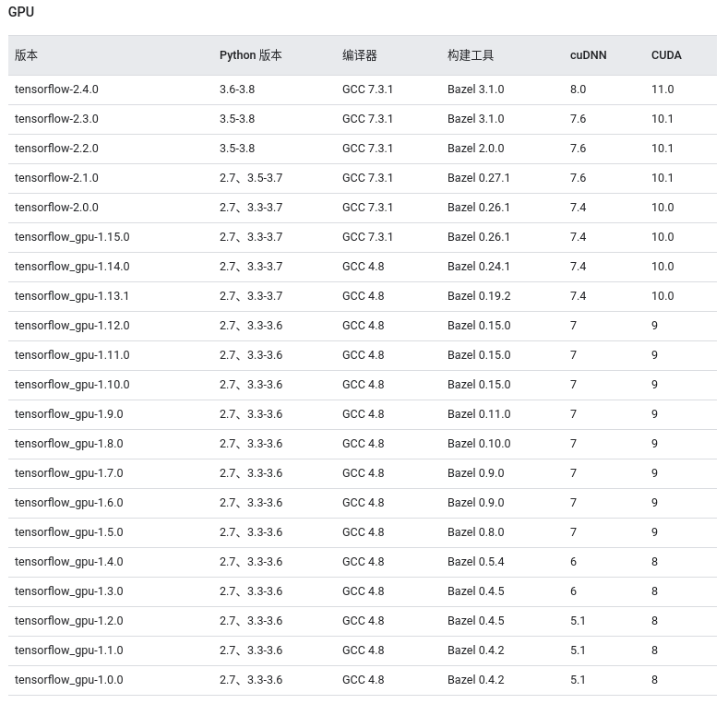Click Bazel 3.1.0 in tensorflow-2.3.0 row
Screen dimensions: 728x704
tap(476, 119)
